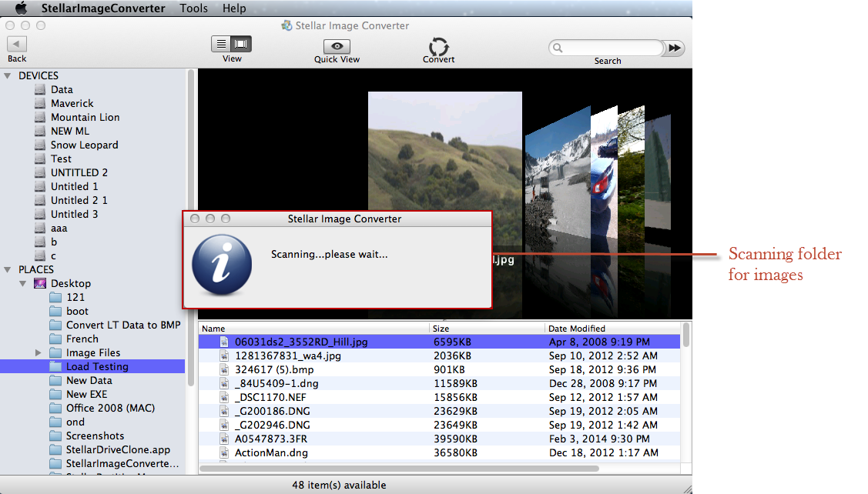Open Convert LT Data to BMP folder
This screenshot has width=868, height=494.
tap(123, 325)
